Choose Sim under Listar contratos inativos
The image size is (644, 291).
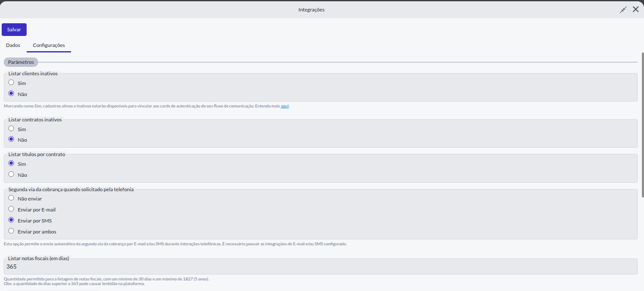pos(11,129)
